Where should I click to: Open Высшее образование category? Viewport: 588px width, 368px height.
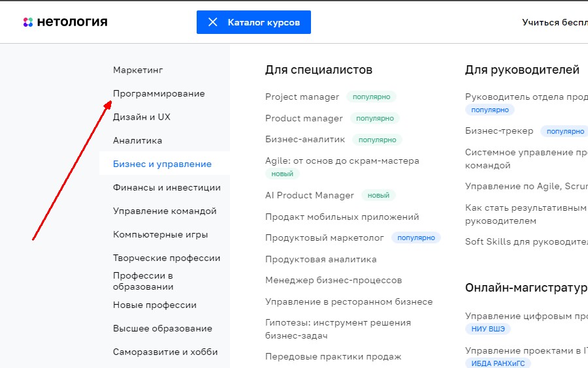point(163,329)
